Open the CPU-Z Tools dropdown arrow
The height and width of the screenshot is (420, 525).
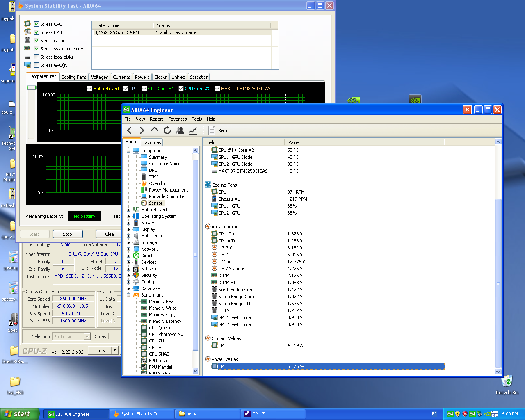(115, 350)
